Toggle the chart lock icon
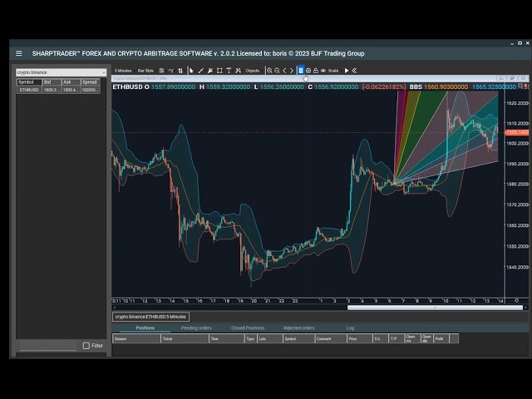Image resolution: width=532 pixels, height=399 pixels. 316,71
